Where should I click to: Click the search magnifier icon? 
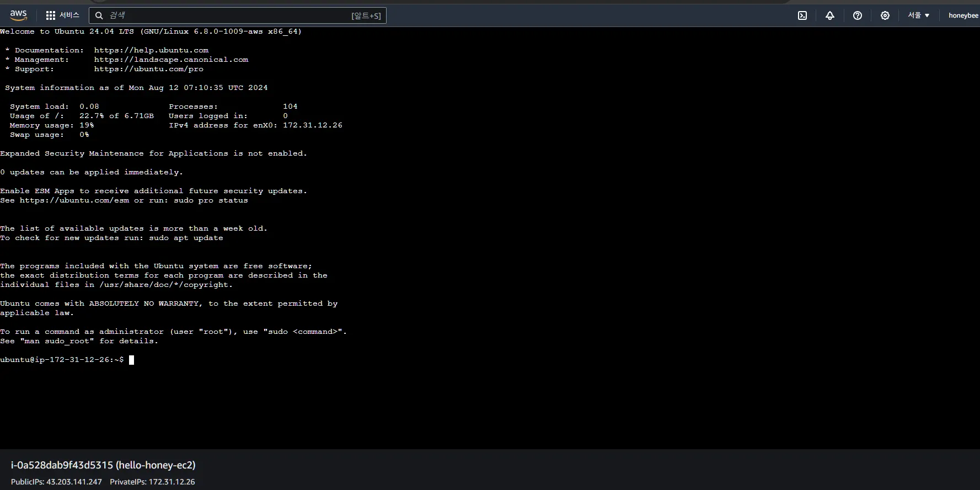click(99, 15)
